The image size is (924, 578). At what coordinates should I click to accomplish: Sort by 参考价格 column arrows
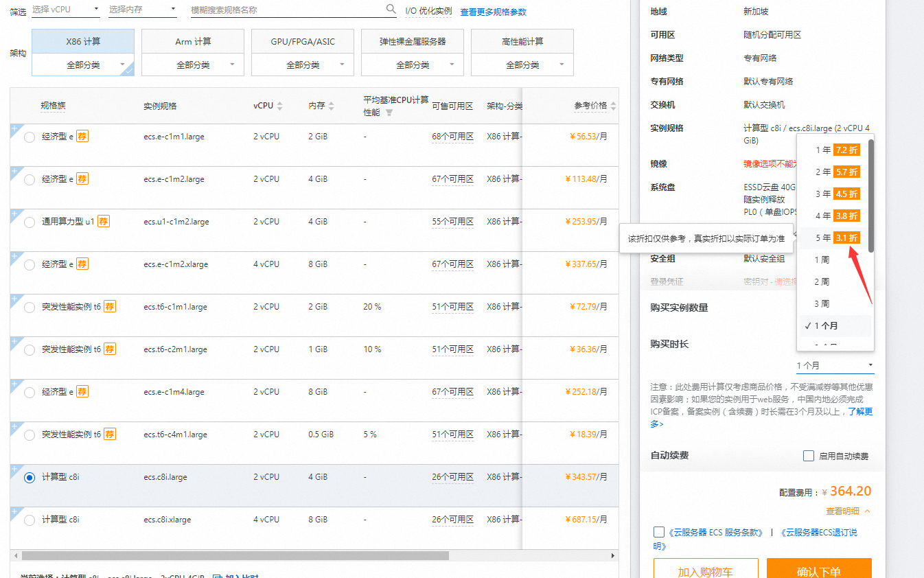613,106
